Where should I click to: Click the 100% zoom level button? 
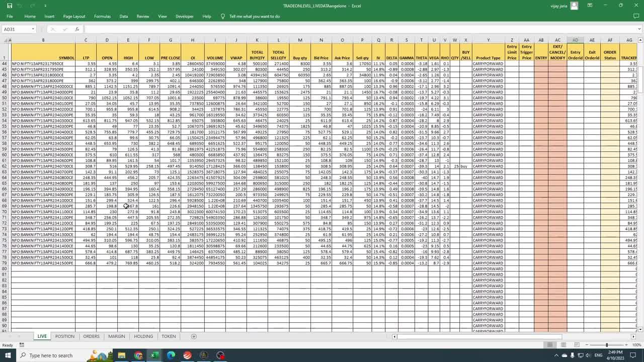(x=636, y=345)
